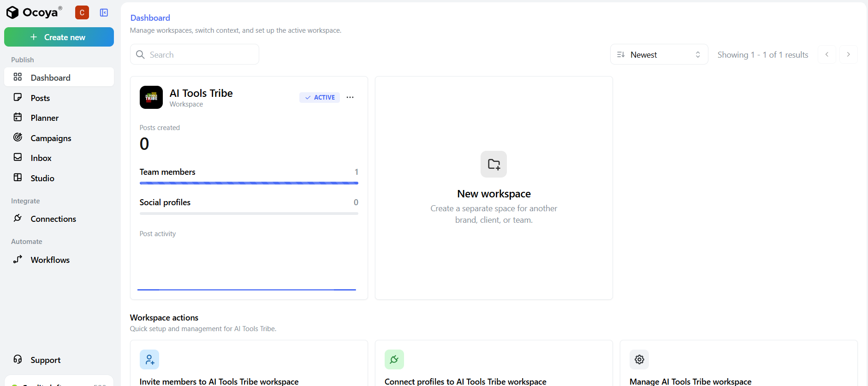868x386 pixels.
Task: Collapse the sidebar with the panel icon
Action: (x=104, y=12)
